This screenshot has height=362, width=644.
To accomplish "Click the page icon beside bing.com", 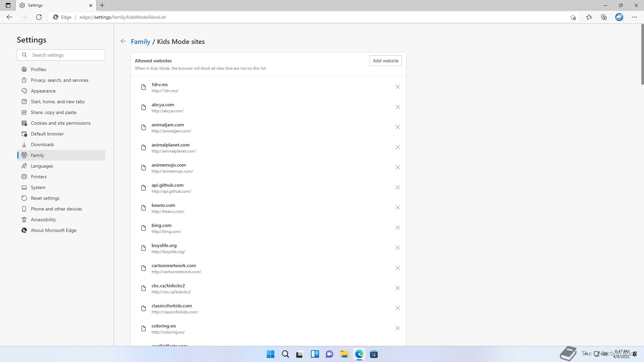I will [144, 228].
